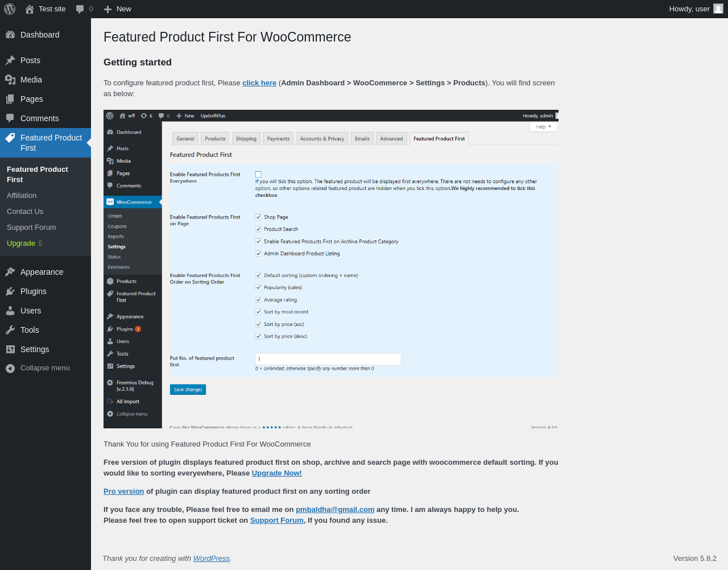728x570 pixels.
Task: Open the Media library icon
Action: click(x=10, y=80)
